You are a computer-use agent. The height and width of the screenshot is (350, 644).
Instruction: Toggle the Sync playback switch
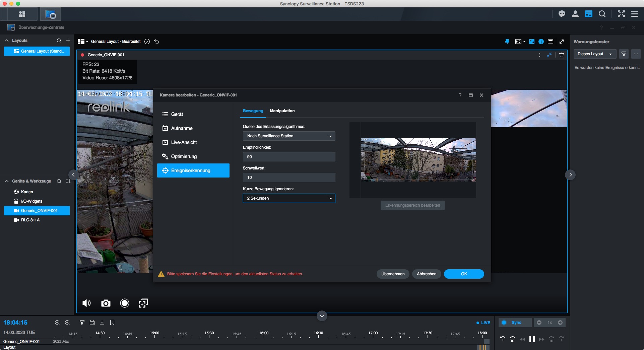[x=504, y=323]
